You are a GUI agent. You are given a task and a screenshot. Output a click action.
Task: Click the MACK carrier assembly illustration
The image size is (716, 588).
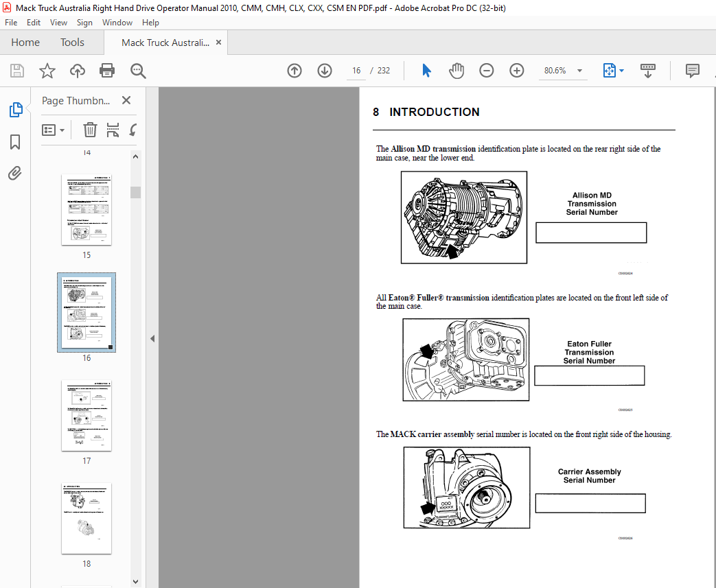(x=467, y=488)
